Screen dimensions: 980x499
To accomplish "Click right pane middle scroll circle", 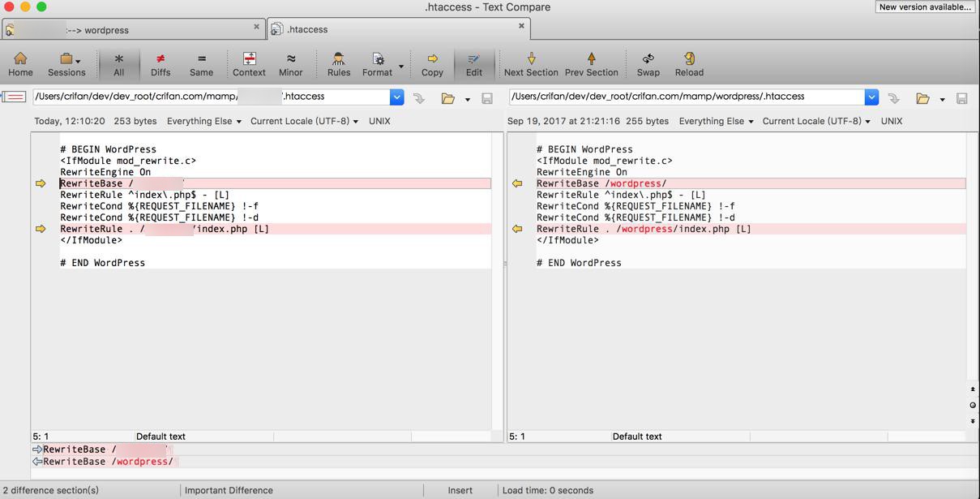I will pos(973,405).
